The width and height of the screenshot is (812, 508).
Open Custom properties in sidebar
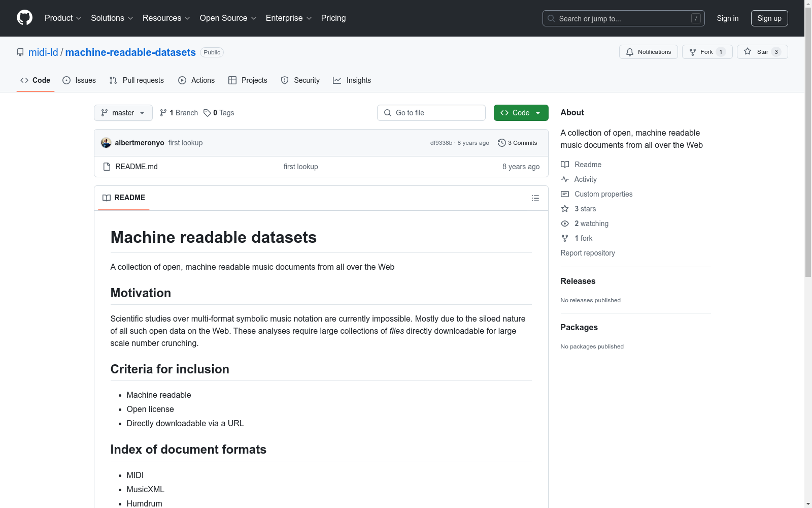[x=603, y=194]
